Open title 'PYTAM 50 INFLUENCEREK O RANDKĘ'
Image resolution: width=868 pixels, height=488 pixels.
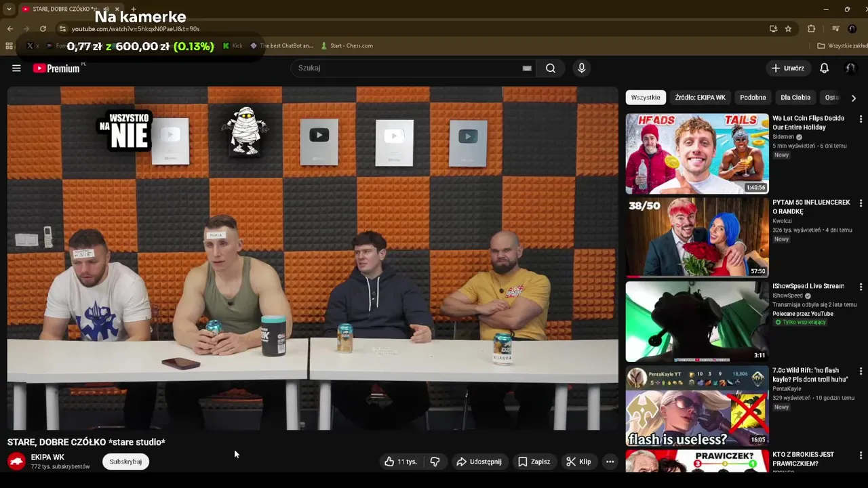click(811, 207)
